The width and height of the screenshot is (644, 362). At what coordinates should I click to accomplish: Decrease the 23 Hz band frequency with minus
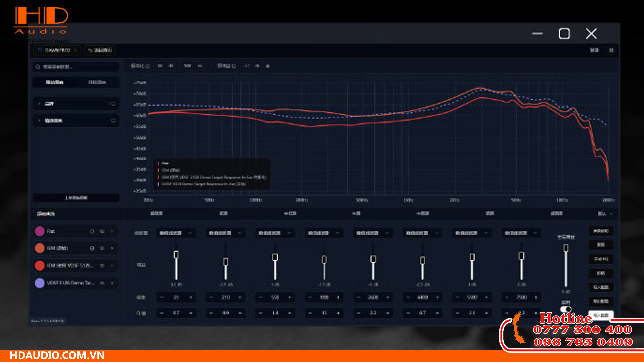click(x=162, y=297)
